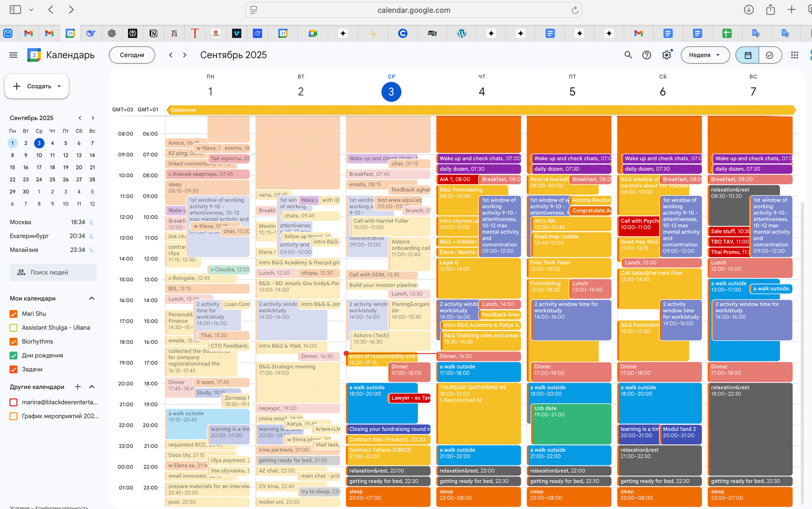Add other calendar plus icon

pyautogui.click(x=78, y=387)
